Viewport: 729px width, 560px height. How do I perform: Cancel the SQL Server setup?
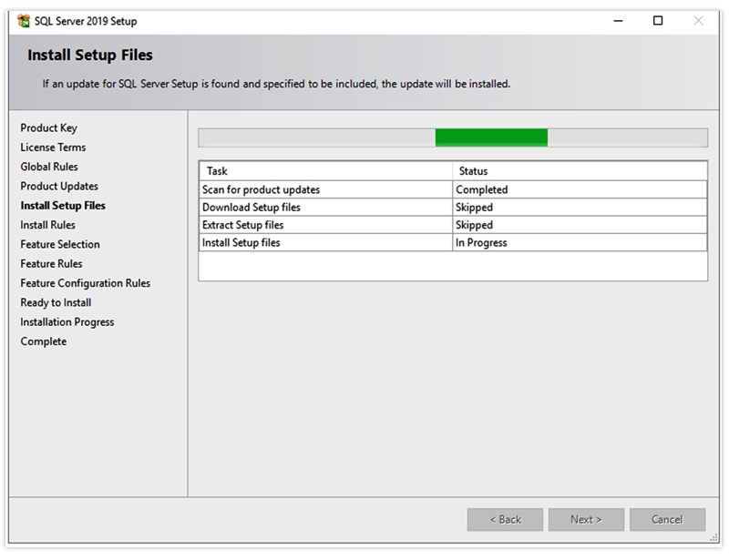click(667, 519)
